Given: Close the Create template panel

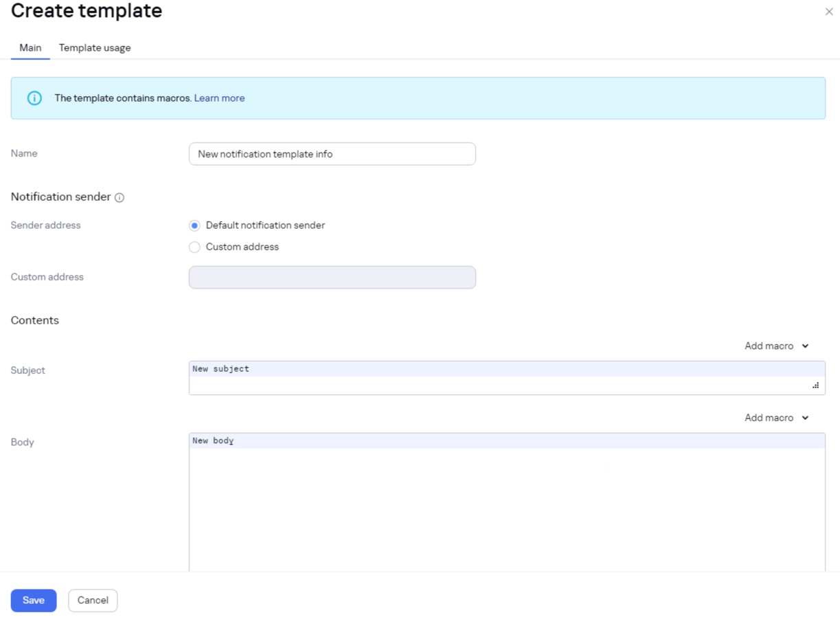Looking at the screenshot, I should tap(828, 12).
